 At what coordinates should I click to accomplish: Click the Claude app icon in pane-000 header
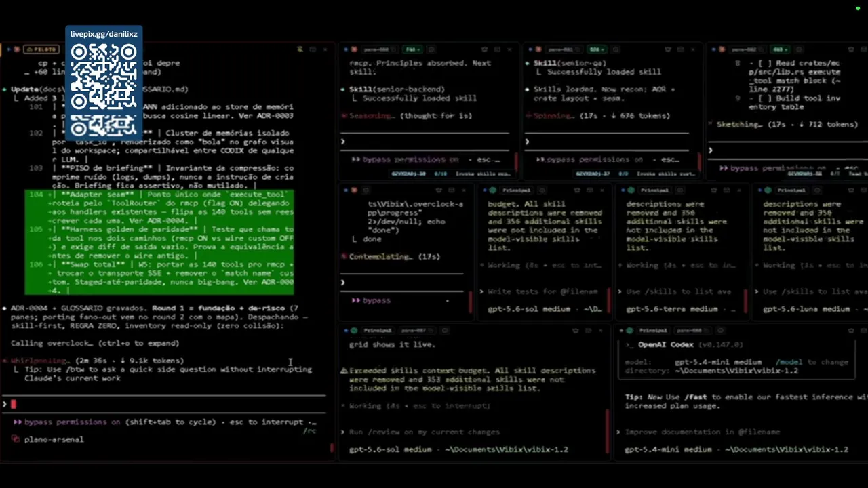[x=354, y=49]
